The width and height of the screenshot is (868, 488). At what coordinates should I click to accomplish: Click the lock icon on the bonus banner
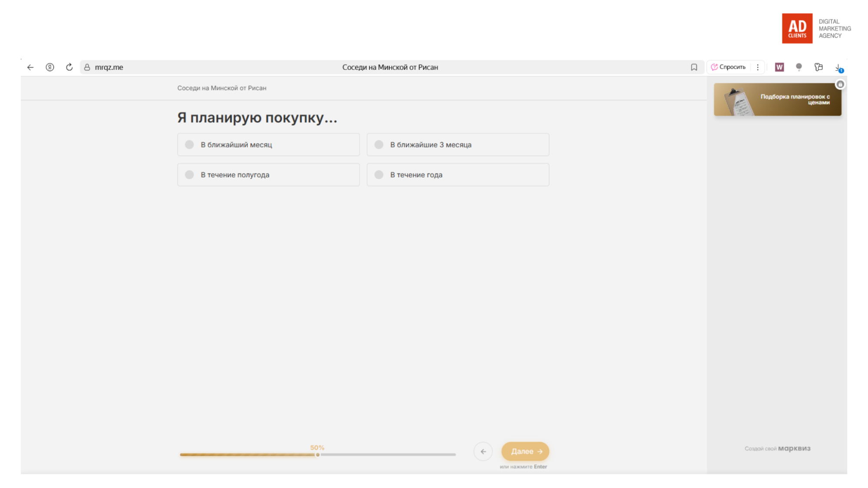(840, 85)
